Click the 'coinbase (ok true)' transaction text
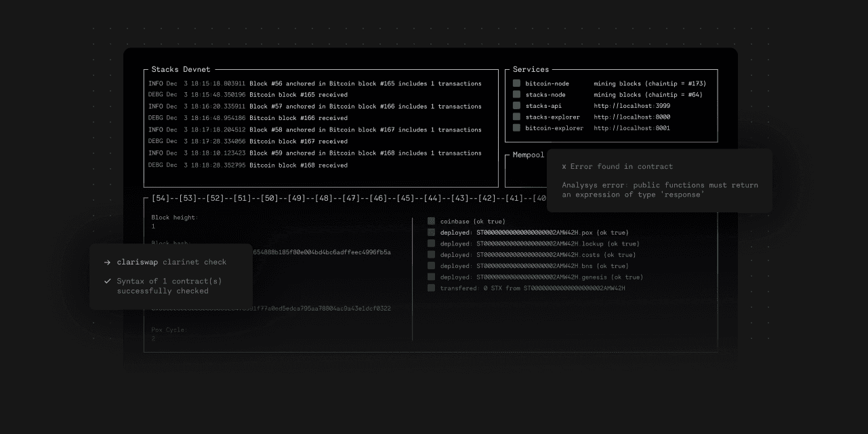Image resolution: width=868 pixels, height=434 pixels. 473,222
